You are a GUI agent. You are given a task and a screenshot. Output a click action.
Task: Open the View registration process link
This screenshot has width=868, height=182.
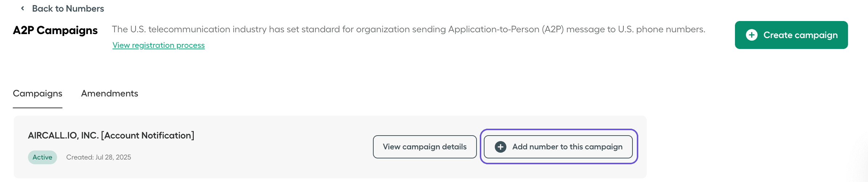point(158,45)
